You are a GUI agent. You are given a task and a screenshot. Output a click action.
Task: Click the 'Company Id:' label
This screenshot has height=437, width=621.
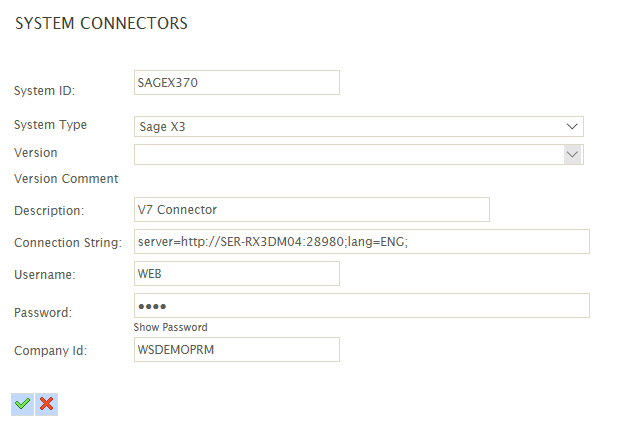50,351
